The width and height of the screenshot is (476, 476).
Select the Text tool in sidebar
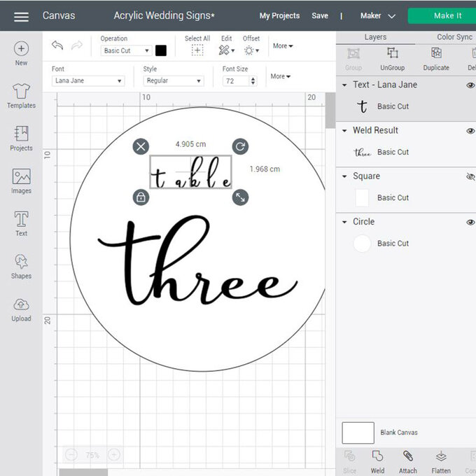(x=21, y=223)
